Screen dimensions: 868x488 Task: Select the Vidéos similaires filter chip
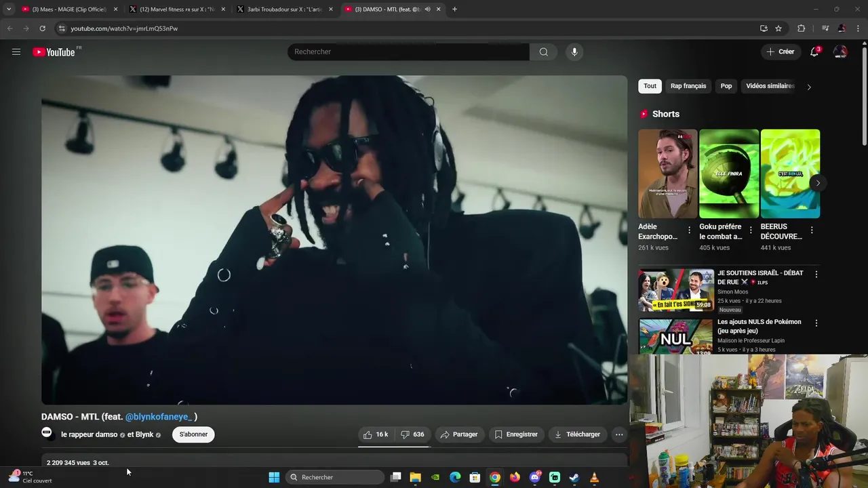770,86
